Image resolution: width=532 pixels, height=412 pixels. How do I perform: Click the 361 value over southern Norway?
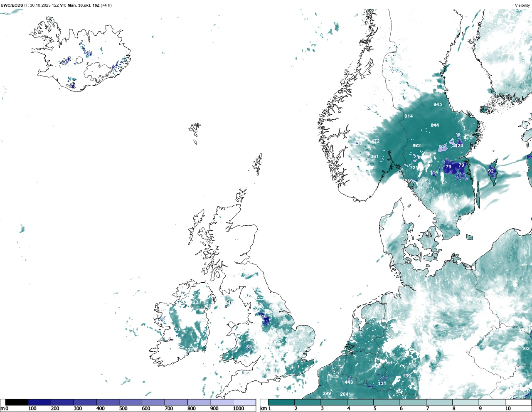[374, 157]
